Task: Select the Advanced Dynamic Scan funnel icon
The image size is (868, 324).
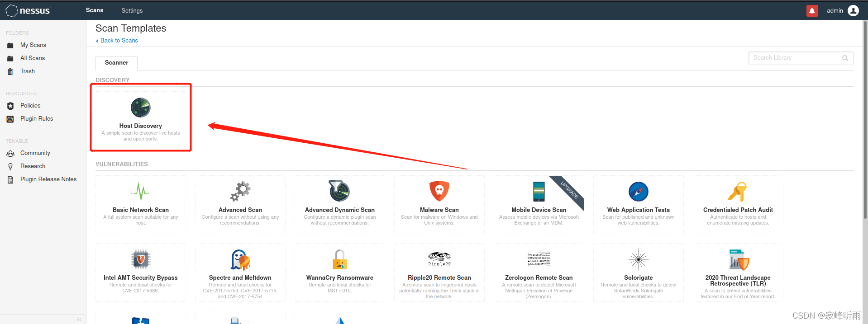Action: (x=339, y=191)
